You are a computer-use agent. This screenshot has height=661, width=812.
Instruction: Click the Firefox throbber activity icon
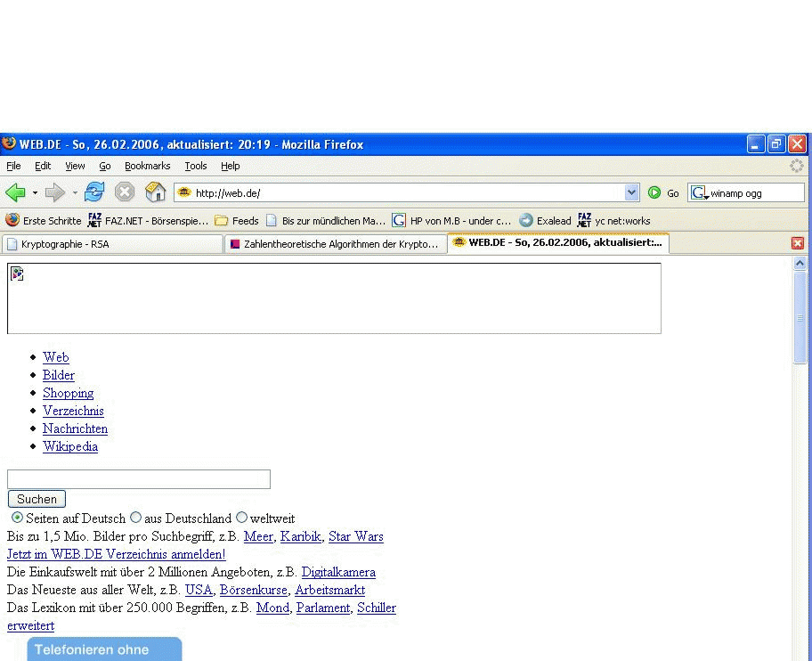pos(797,166)
